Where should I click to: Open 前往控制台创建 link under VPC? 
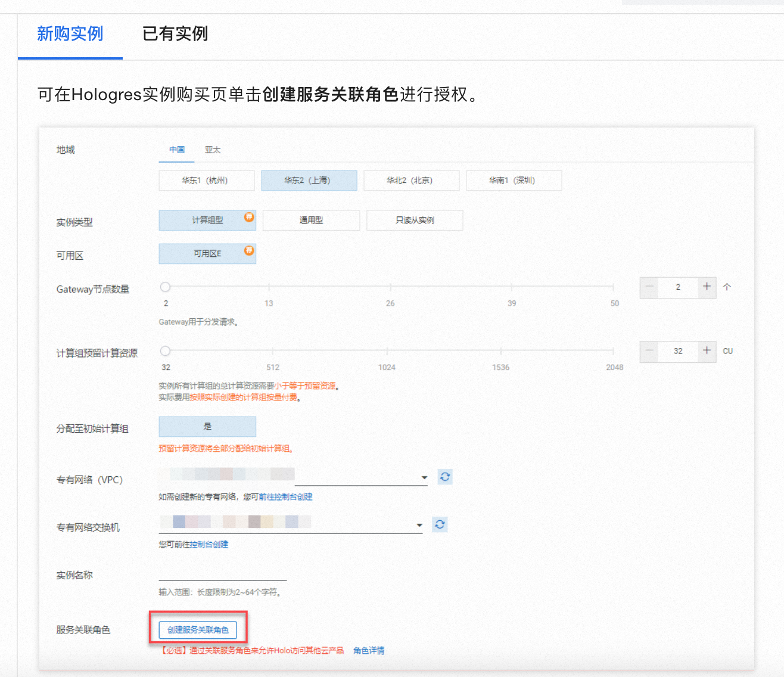pyautogui.click(x=286, y=497)
